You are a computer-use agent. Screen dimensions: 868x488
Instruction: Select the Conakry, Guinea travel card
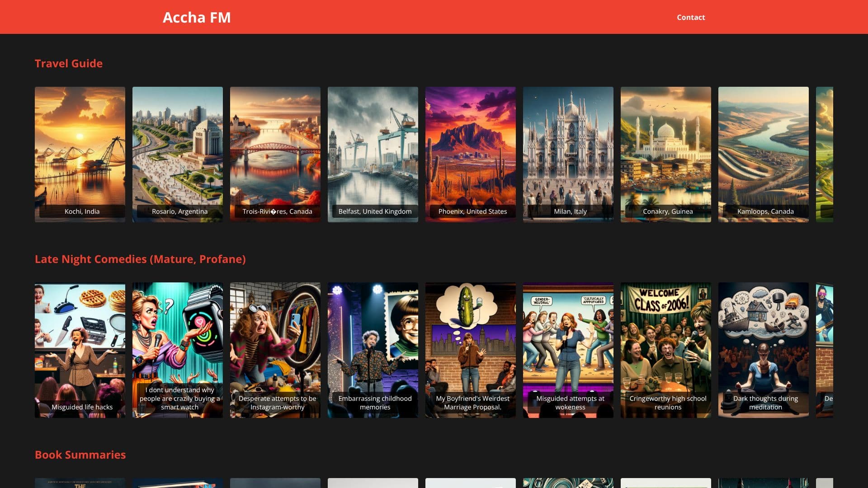[x=666, y=155]
